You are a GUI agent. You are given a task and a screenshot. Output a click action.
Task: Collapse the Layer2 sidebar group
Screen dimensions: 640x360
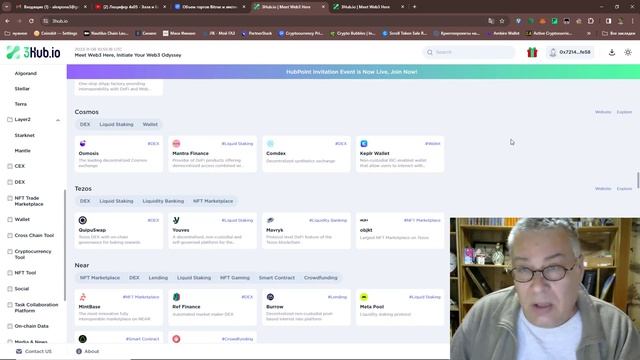[58, 120]
